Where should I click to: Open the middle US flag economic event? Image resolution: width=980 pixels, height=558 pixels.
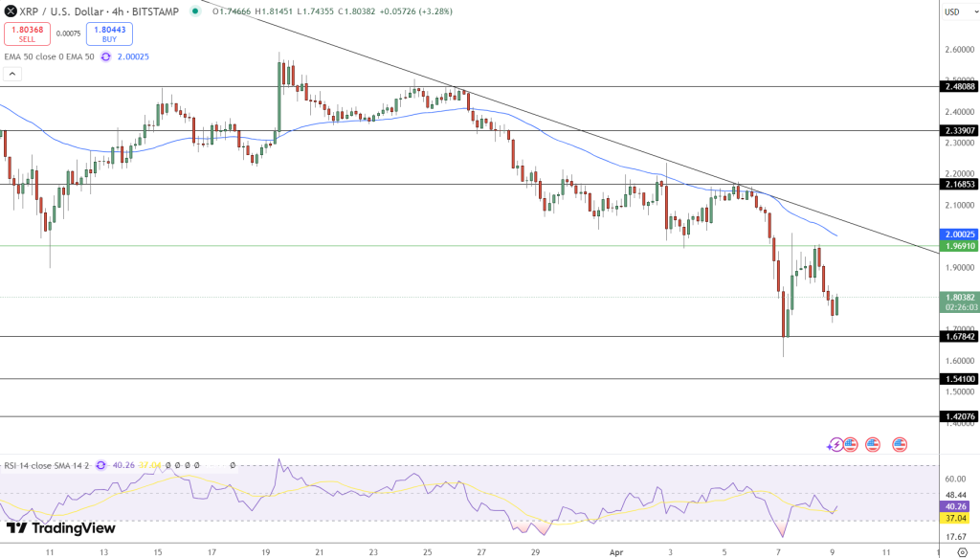click(873, 445)
